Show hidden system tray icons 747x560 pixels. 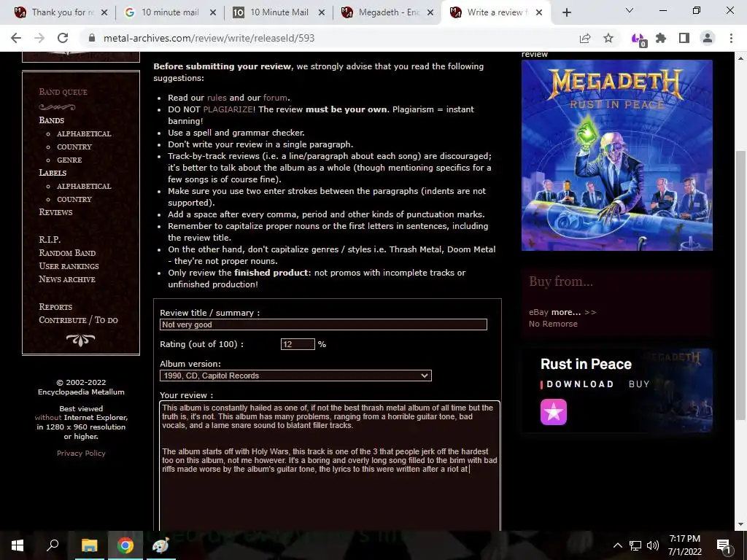coord(617,545)
